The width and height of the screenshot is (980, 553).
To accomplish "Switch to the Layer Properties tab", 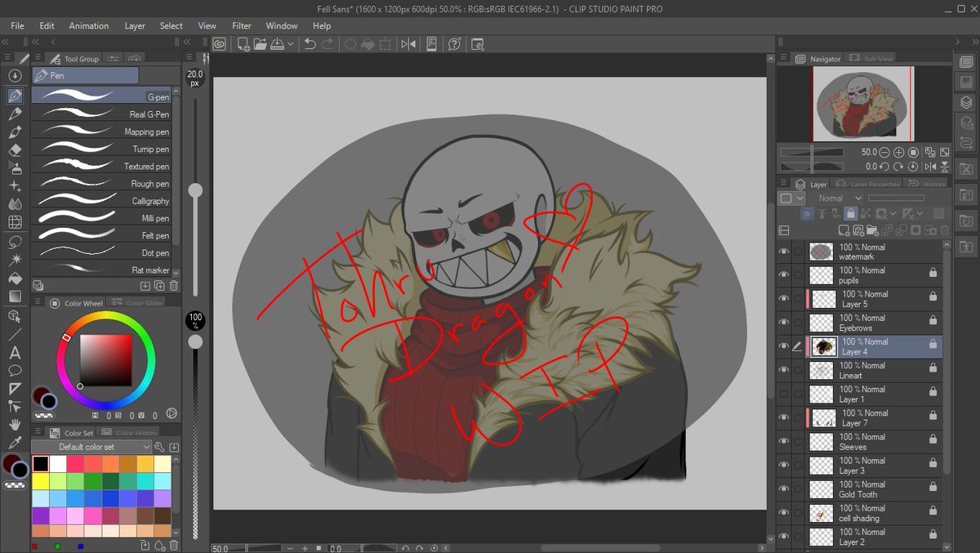I will (867, 185).
